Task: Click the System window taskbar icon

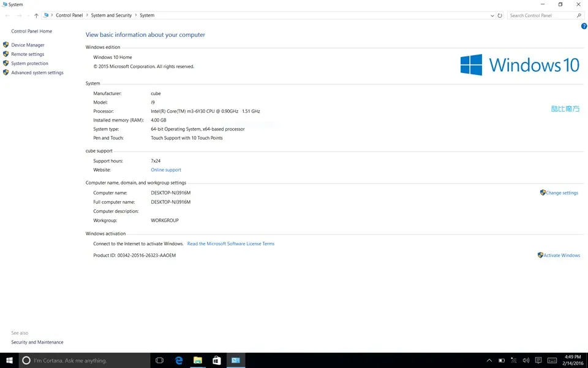Action: tap(236, 361)
